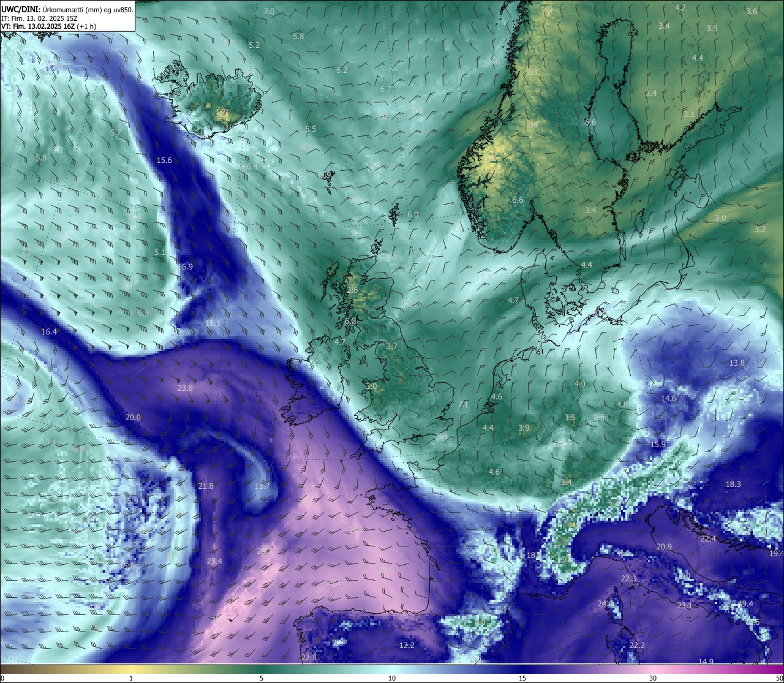
Task: Click the 6.2 map value
Action: coord(342,70)
